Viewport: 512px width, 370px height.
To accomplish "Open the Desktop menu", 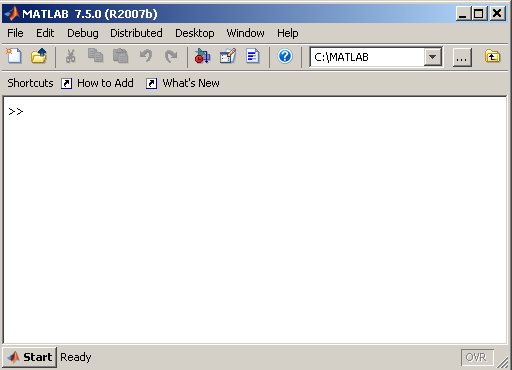I will [195, 33].
